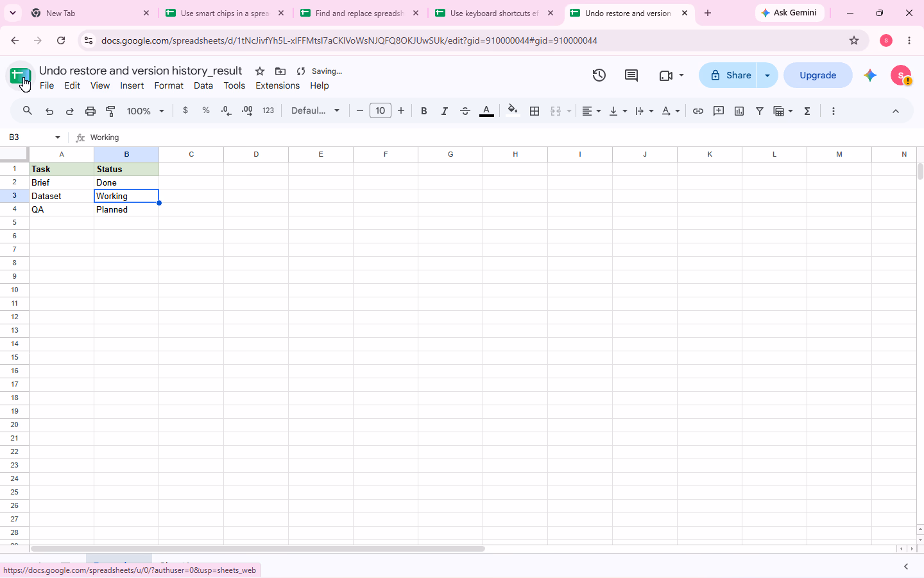This screenshot has width=924, height=578.
Task: Open text rotation dropdown
Action: [x=671, y=111]
